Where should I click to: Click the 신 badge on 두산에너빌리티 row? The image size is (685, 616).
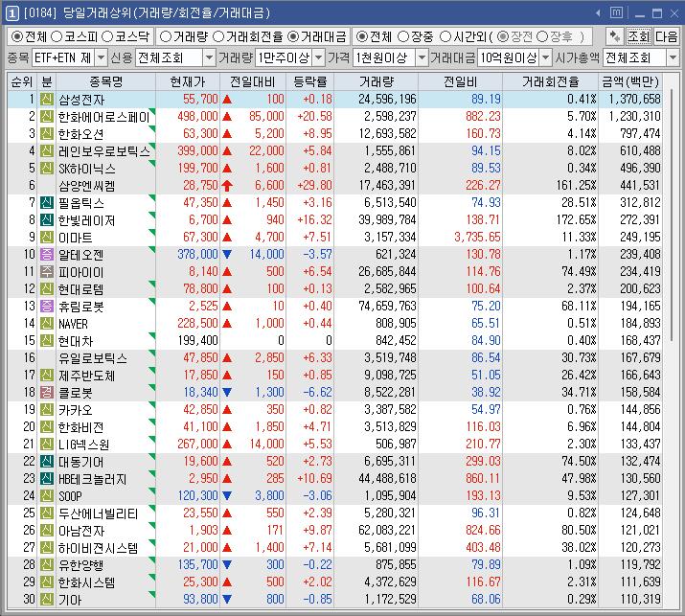coord(47,513)
